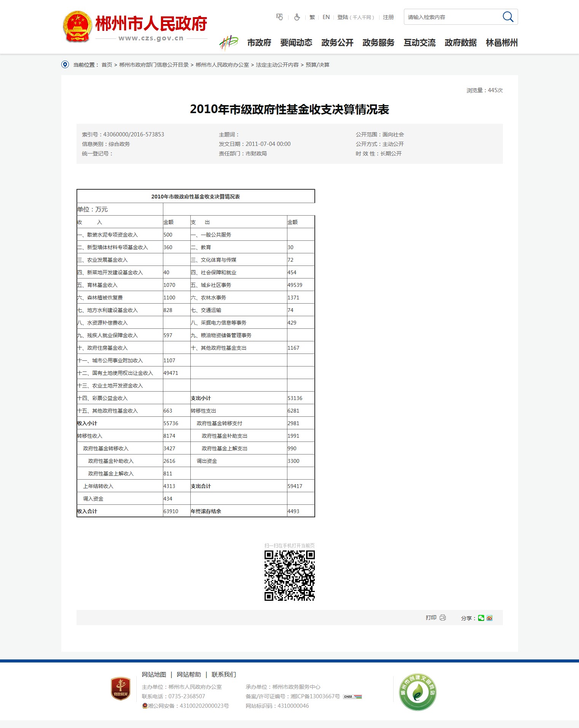Open the 要闻动态 menu
The image size is (579, 728).
coord(296,43)
